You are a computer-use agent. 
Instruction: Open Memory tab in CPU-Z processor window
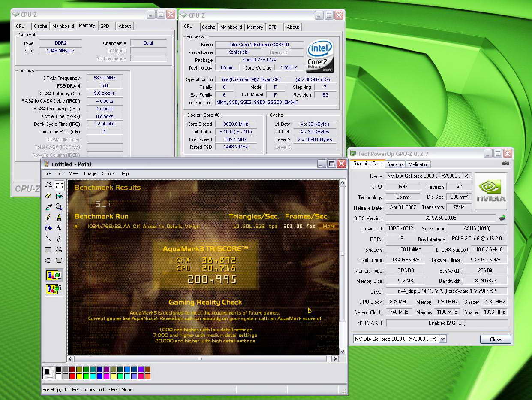(255, 27)
